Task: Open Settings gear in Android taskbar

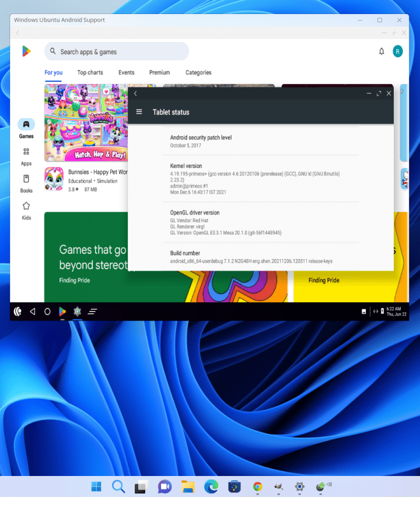Action: pyautogui.click(x=77, y=311)
